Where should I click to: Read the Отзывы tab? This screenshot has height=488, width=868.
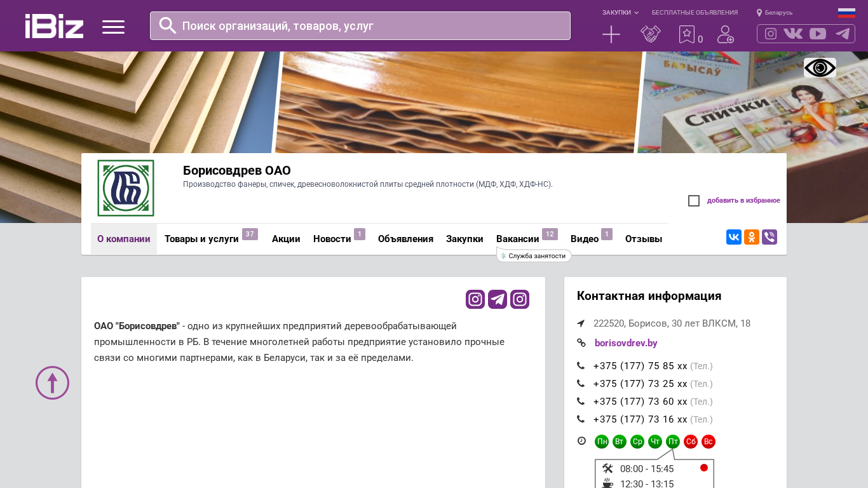[x=644, y=239]
